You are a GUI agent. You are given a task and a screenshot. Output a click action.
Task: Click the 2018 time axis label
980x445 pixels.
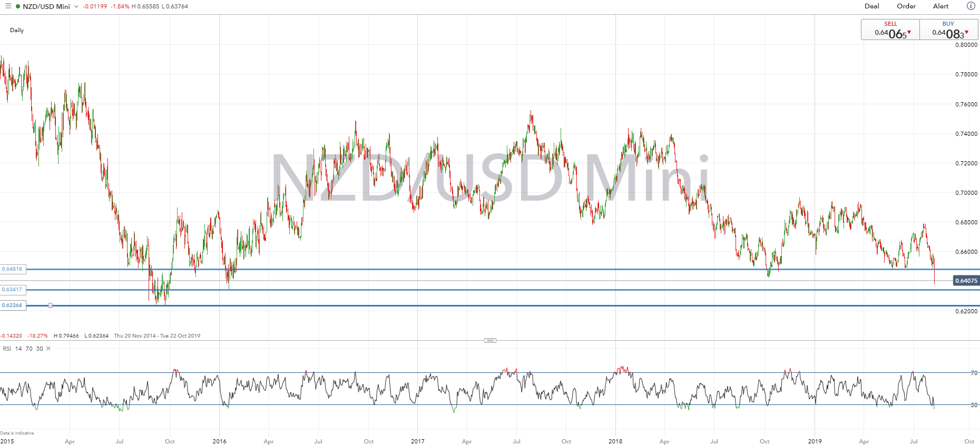(x=615, y=441)
